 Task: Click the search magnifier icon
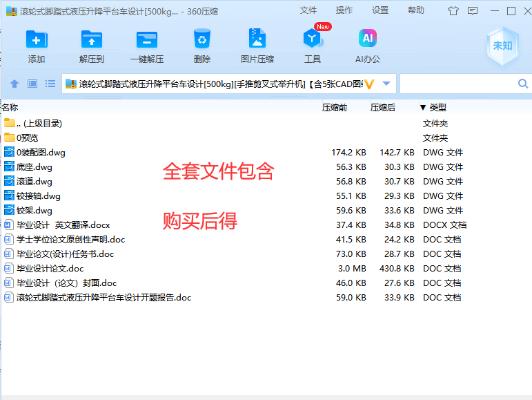tap(523, 84)
